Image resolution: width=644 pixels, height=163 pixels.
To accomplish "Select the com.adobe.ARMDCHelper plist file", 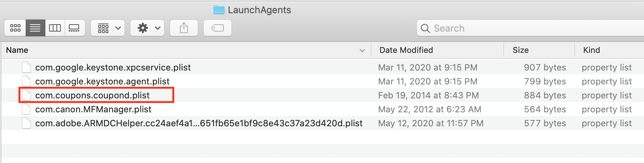I will pos(199,123).
